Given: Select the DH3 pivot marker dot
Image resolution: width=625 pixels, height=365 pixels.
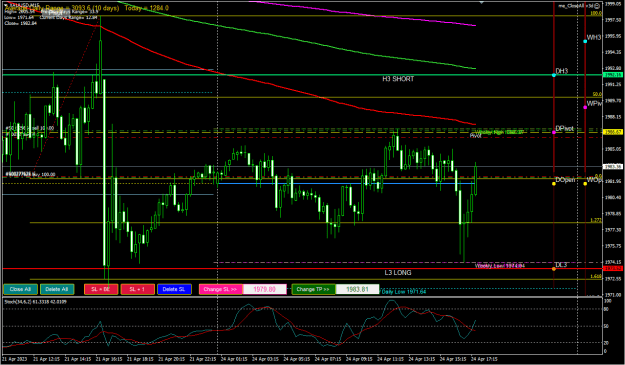Looking at the screenshot, I should tap(554, 75).
